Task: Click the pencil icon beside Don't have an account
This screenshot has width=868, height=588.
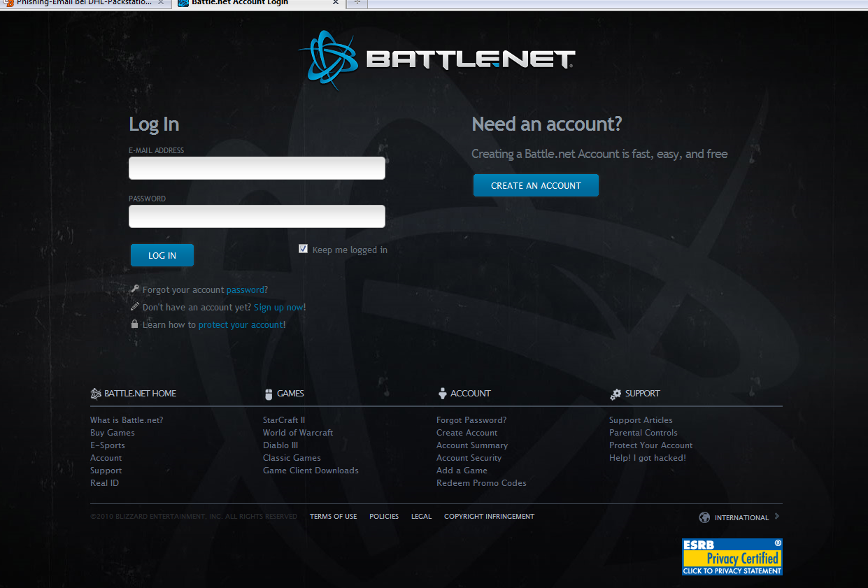Action: pyautogui.click(x=134, y=307)
